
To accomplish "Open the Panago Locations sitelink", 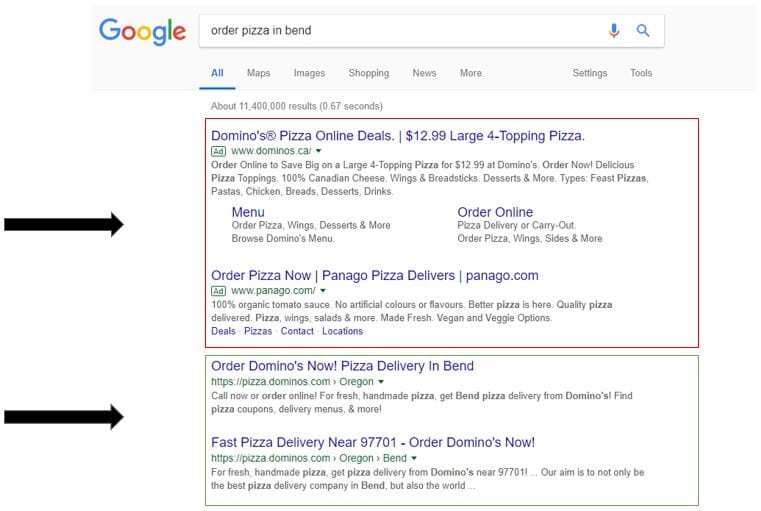I will (343, 331).
